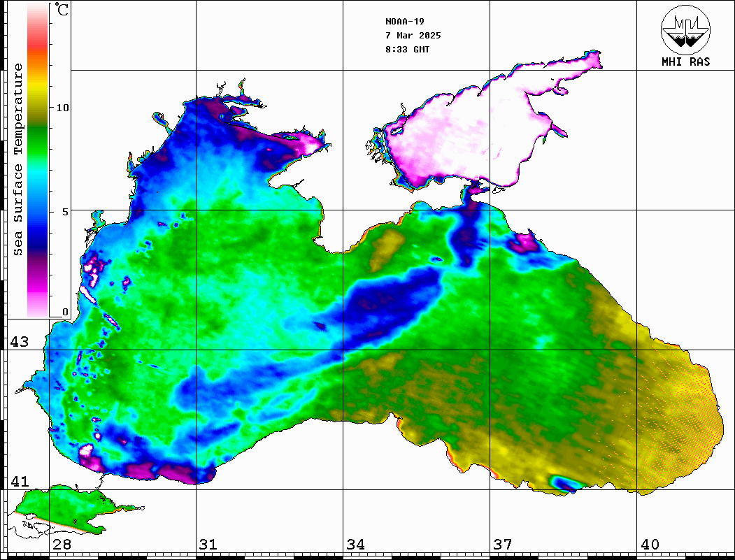Screen dimensions: 735x560
Task: Click longitude label '40'
Action: 650,544
